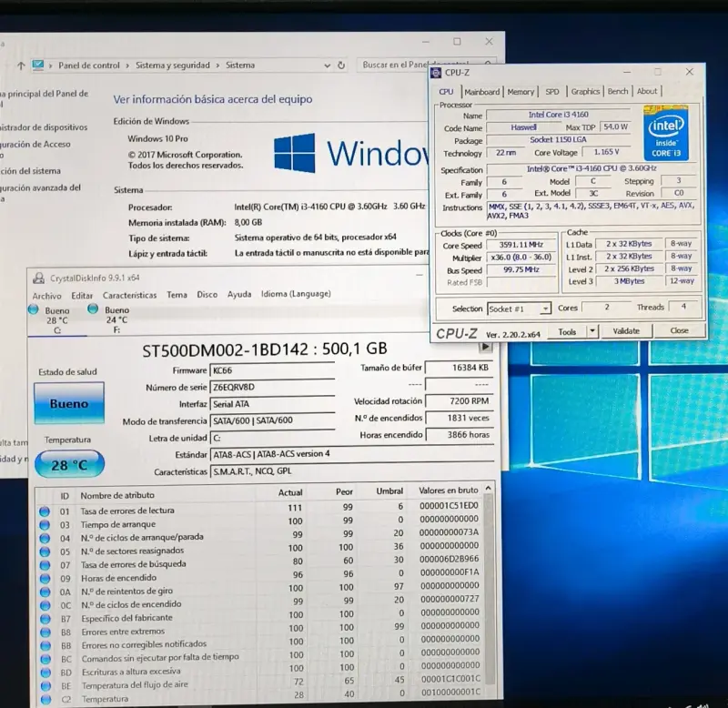Click the serial number field Z6EQRV8D

272,387
